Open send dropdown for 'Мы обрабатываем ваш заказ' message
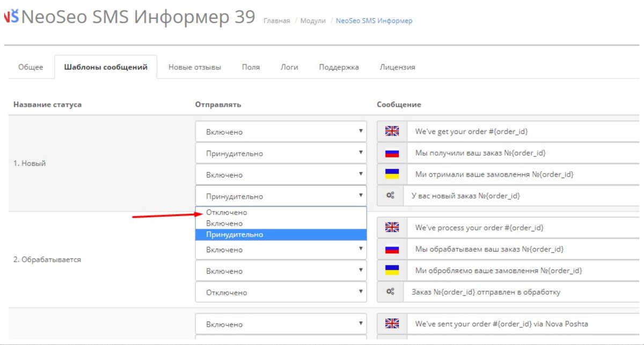 click(281, 249)
